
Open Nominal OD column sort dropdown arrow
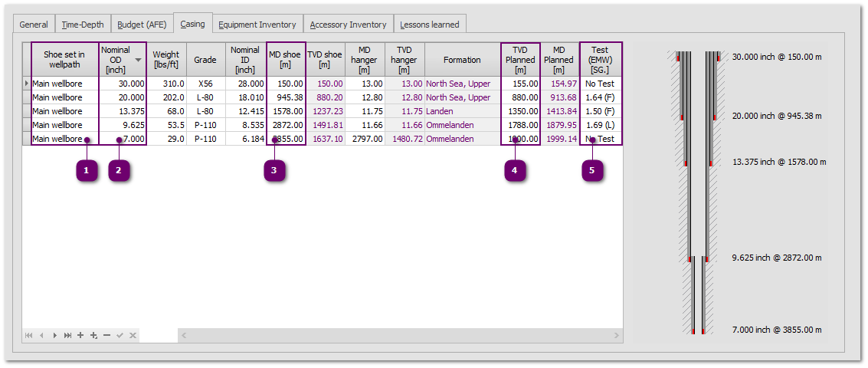click(138, 60)
